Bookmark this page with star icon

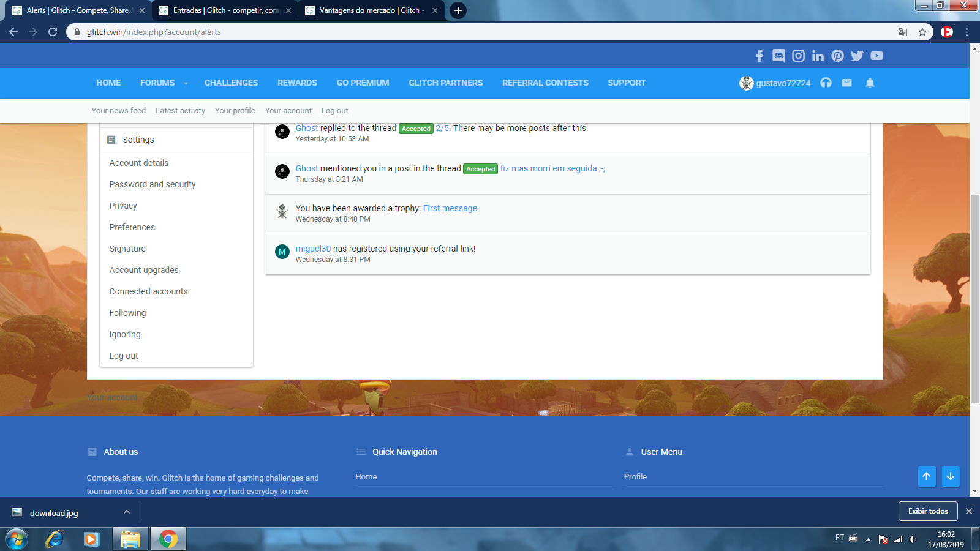(x=922, y=32)
